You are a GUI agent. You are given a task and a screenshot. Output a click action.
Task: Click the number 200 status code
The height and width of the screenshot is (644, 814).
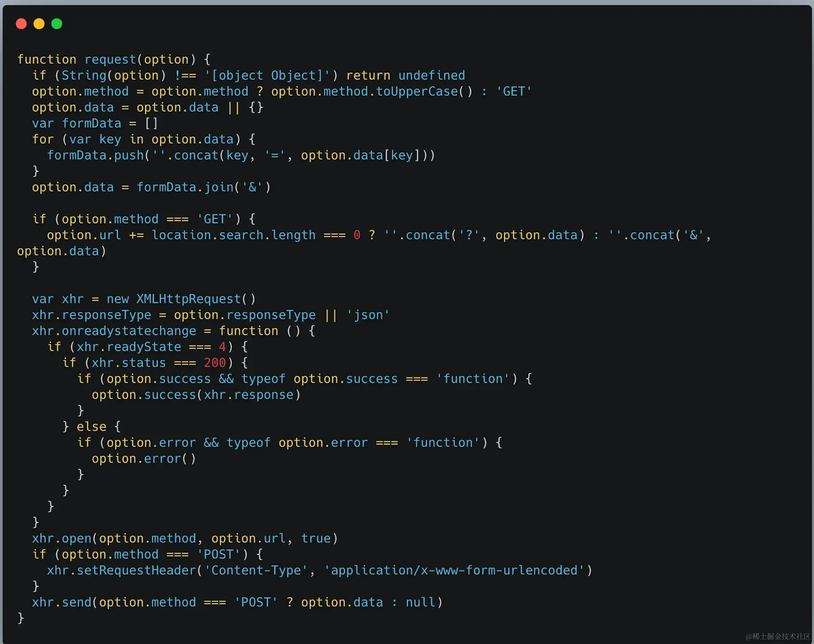pyautogui.click(x=215, y=363)
